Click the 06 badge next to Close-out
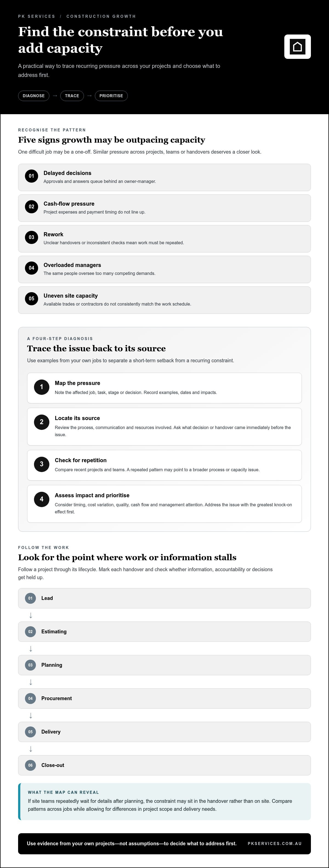 (x=30, y=765)
